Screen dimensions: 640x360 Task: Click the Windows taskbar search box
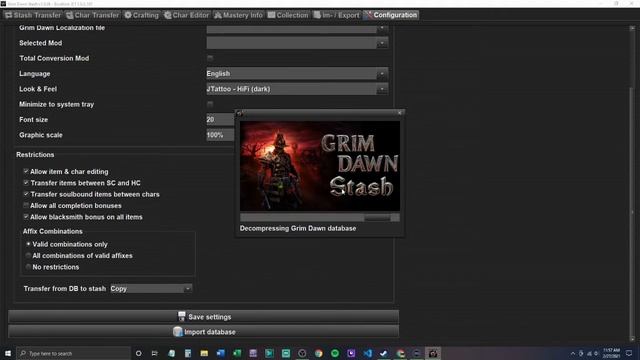[73, 353]
